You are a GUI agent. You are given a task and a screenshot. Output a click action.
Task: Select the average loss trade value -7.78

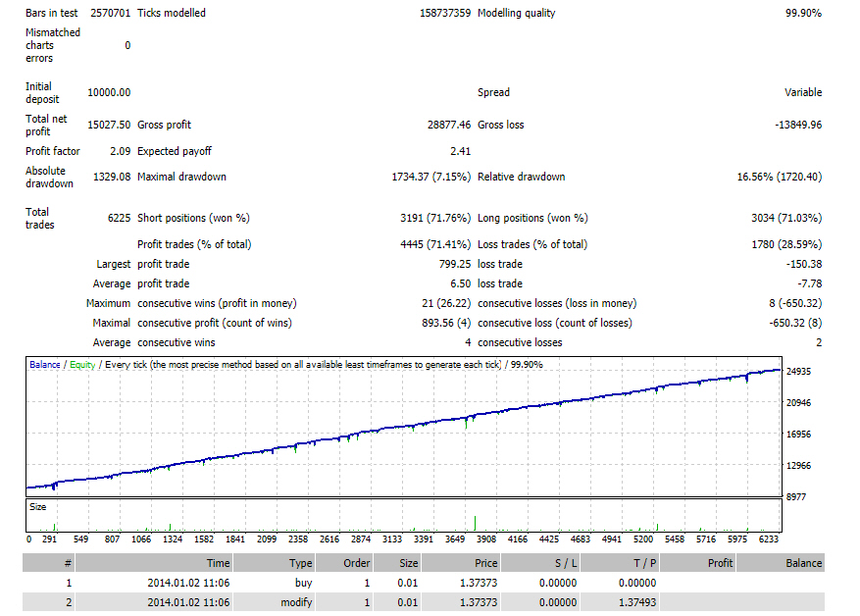tap(810, 283)
